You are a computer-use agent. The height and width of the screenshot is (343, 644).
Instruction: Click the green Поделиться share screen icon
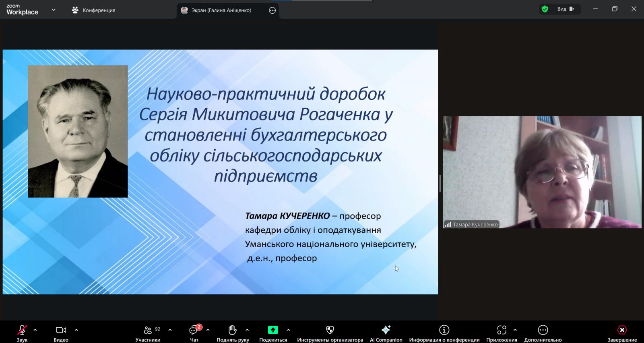[x=273, y=330]
